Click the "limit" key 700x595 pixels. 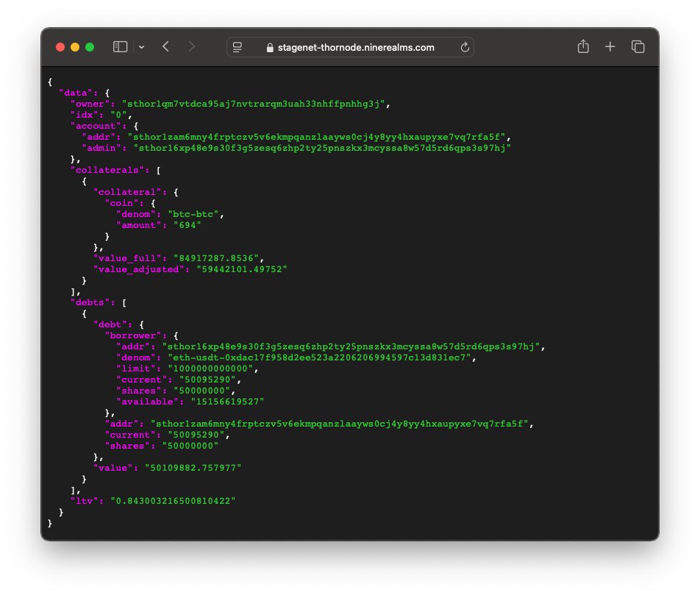(x=136, y=368)
